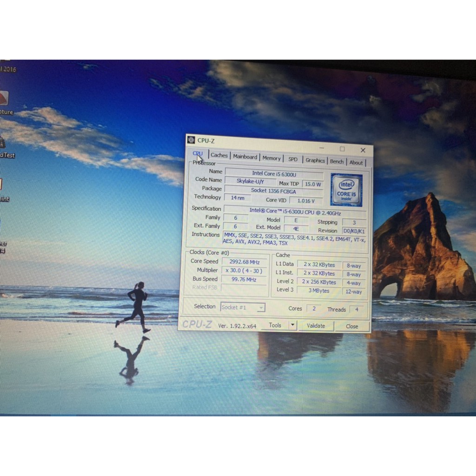Click the Core Speed value field
476x476 pixels.
coord(244,261)
